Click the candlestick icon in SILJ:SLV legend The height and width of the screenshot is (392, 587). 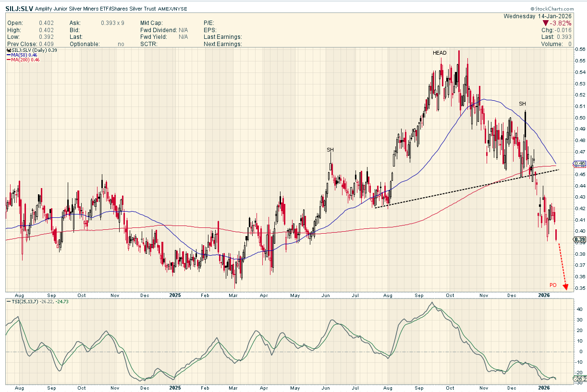8,50
